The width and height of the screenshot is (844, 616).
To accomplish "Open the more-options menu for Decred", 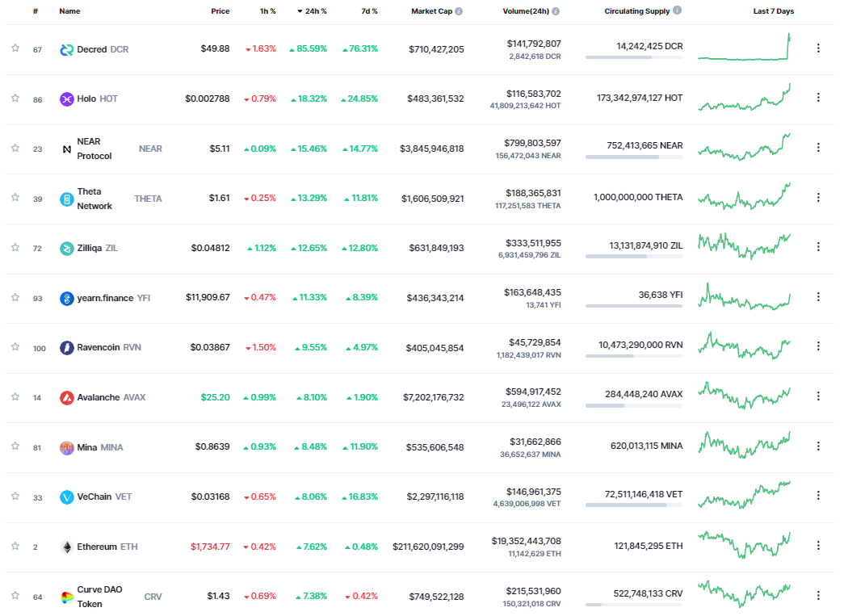I will [818, 48].
